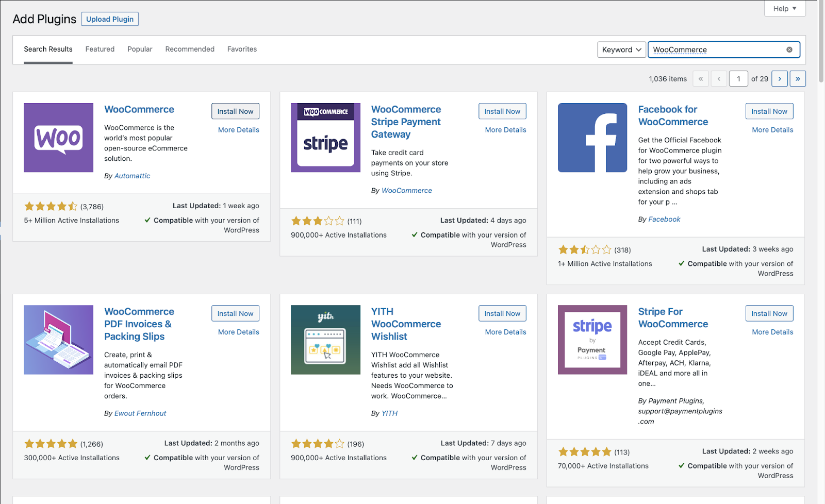Switch to the Featured tab
The height and width of the screenshot is (504, 825).
coord(100,49)
